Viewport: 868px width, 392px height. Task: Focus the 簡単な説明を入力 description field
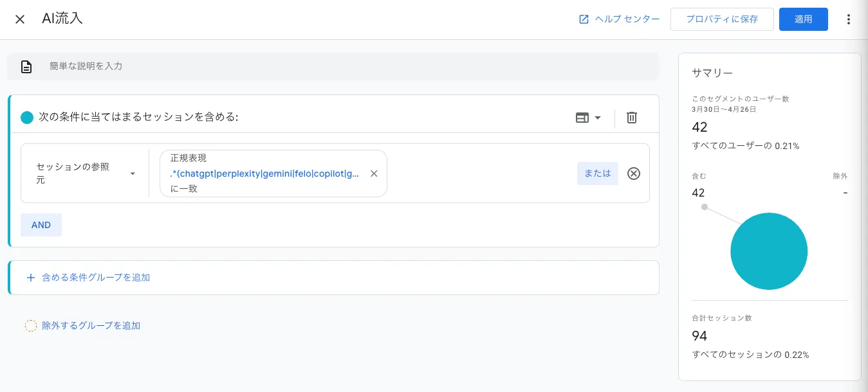[347, 66]
